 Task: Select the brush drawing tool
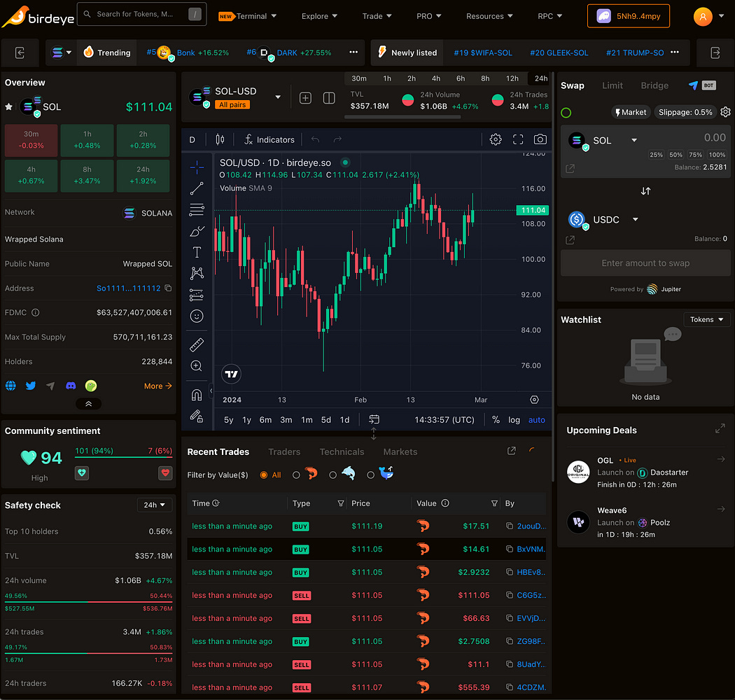197,231
